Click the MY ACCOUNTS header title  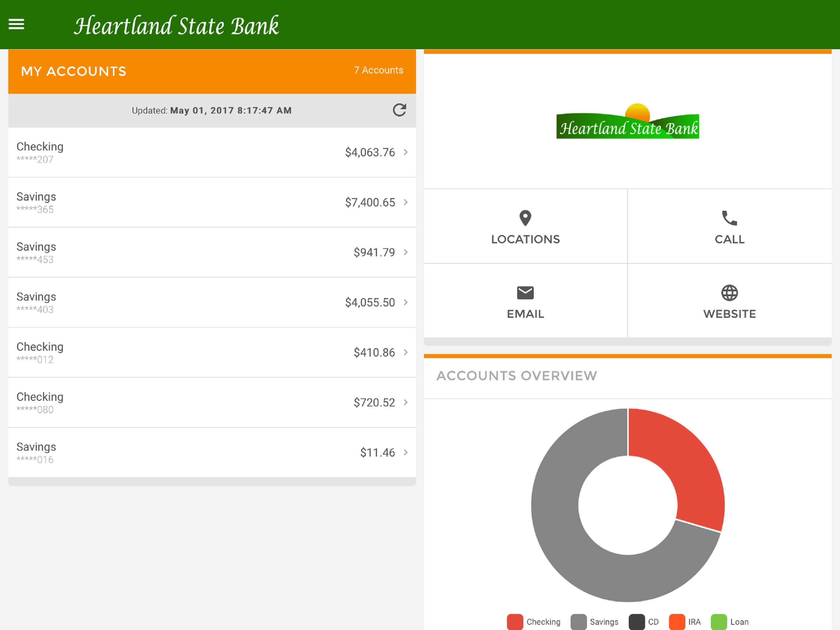74,71
